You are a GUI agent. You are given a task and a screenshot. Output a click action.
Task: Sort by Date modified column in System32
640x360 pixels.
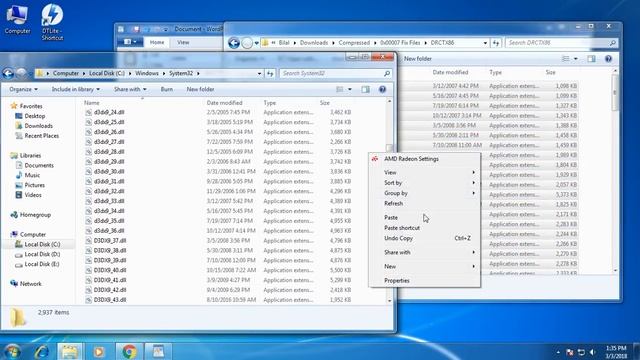pyautogui.click(x=224, y=103)
